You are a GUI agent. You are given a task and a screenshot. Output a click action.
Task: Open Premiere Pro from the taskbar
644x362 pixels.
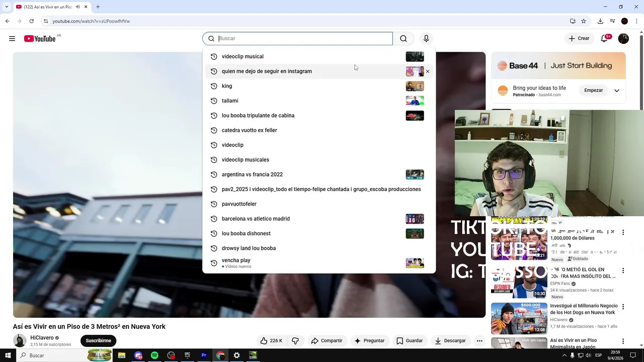click(204, 355)
